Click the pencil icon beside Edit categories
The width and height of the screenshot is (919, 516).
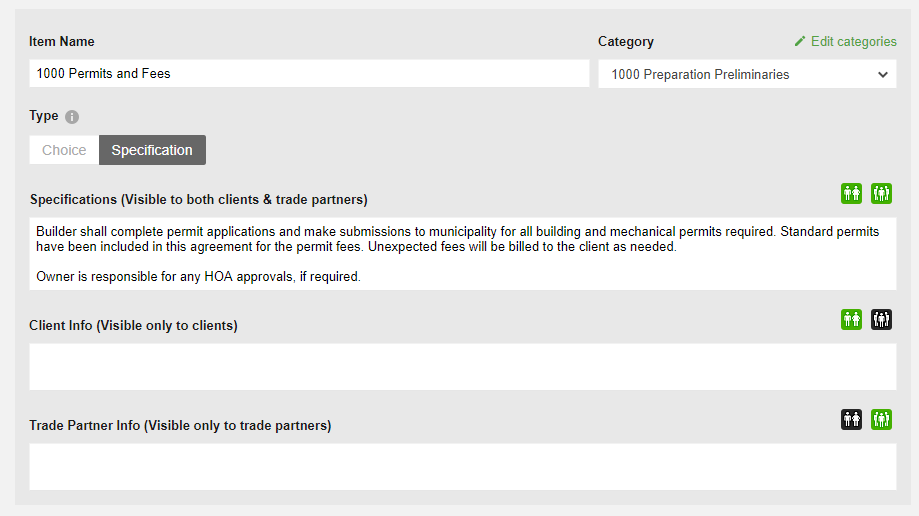click(x=799, y=42)
